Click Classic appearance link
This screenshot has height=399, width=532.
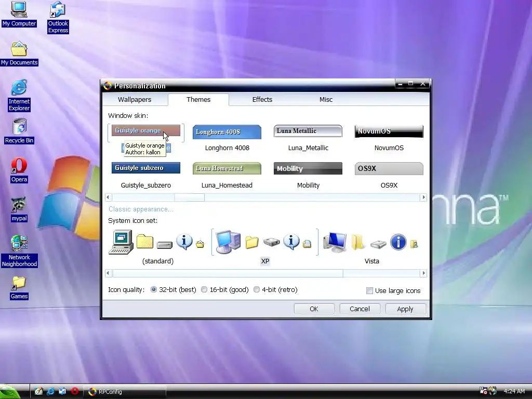point(141,209)
